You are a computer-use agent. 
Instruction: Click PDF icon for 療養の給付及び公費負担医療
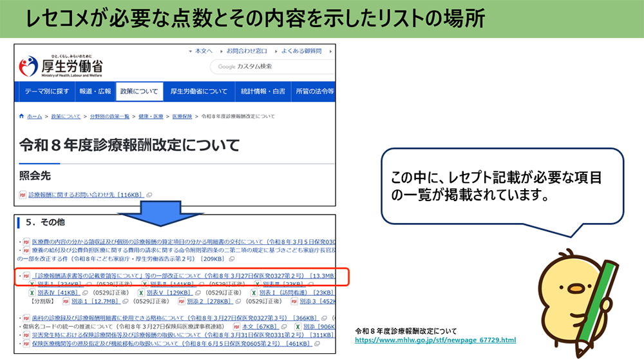tap(26, 250)
